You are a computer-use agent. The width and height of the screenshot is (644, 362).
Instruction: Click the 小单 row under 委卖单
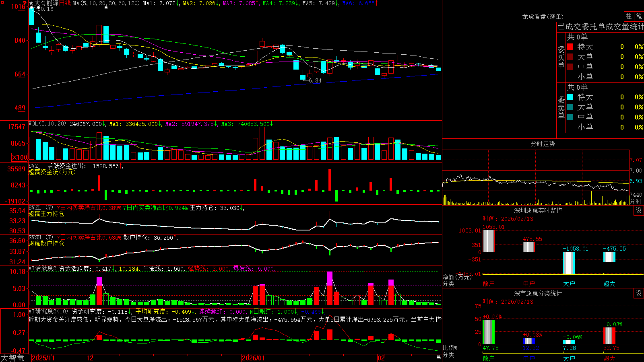pos(605,127)
